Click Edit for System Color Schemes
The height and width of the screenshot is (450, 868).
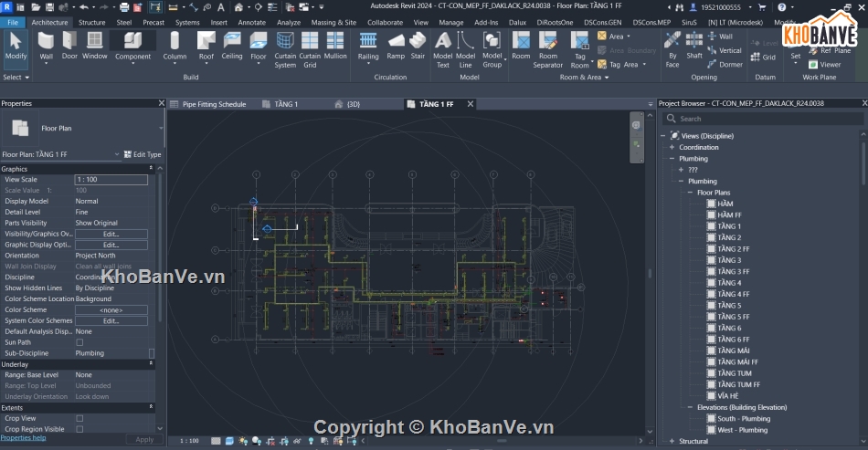(x=111, y=321)
